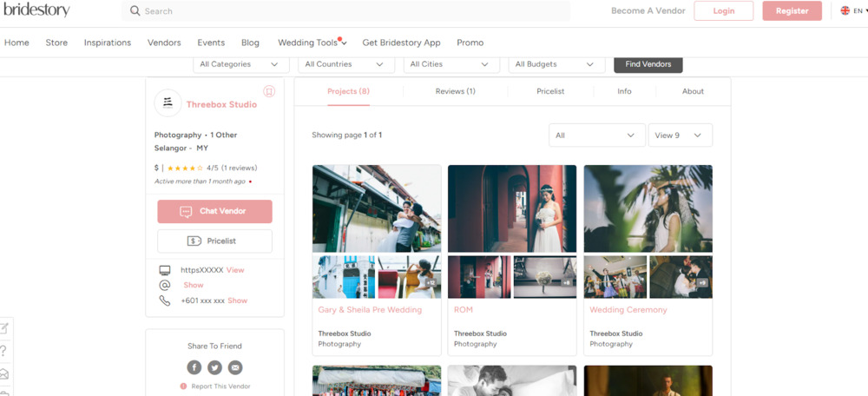Open the All Cities dropdown
Screen dimensions: 868x396
450,64
